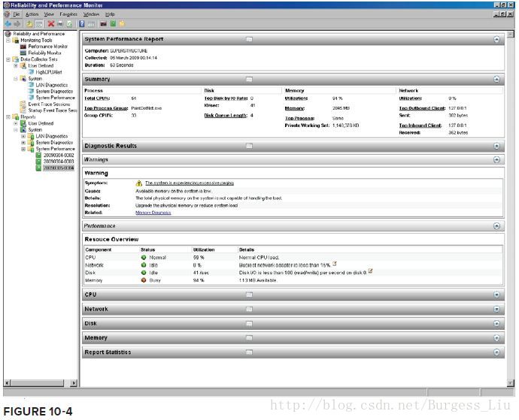Viewport: 519px width, 420px height.
Task: Collapse the Summary section with its chevron
Action: (496, 80)
